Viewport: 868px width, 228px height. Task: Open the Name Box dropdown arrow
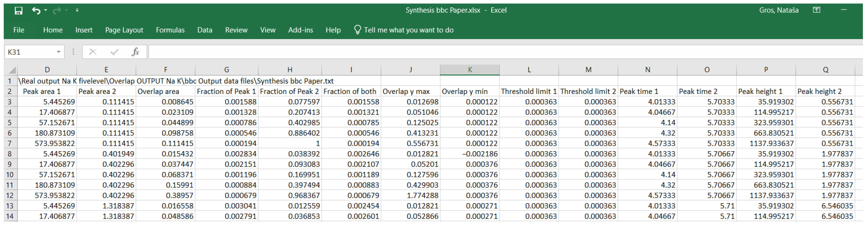[58, 52]
